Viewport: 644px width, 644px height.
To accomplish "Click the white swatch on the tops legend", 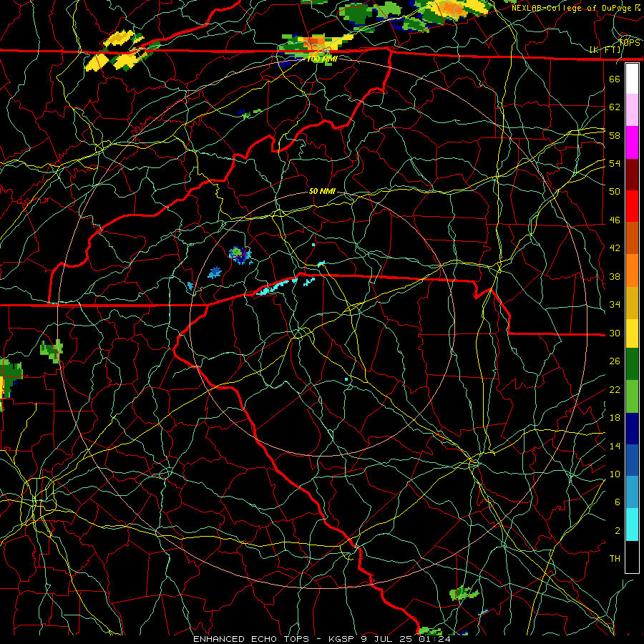I will pos(632,79).
